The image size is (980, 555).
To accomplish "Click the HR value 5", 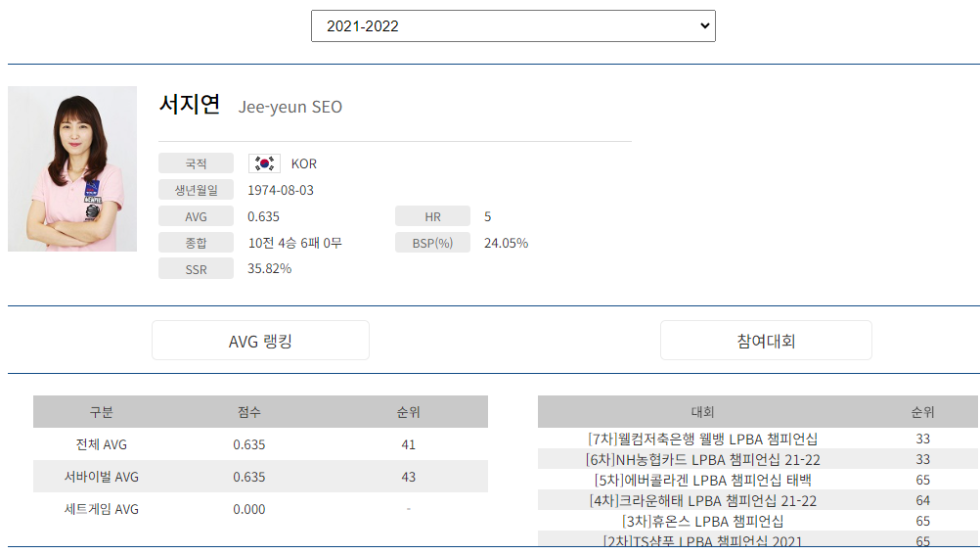I will click(487, 216).
